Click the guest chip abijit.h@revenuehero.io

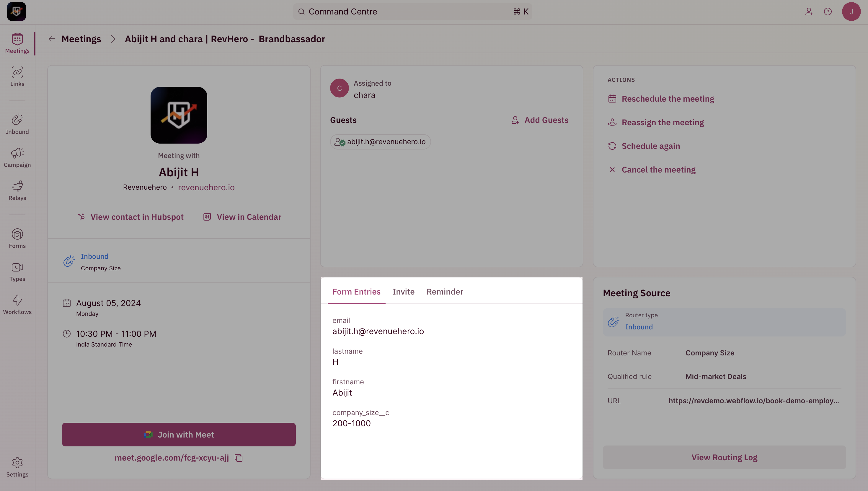(x=380, y=142)
